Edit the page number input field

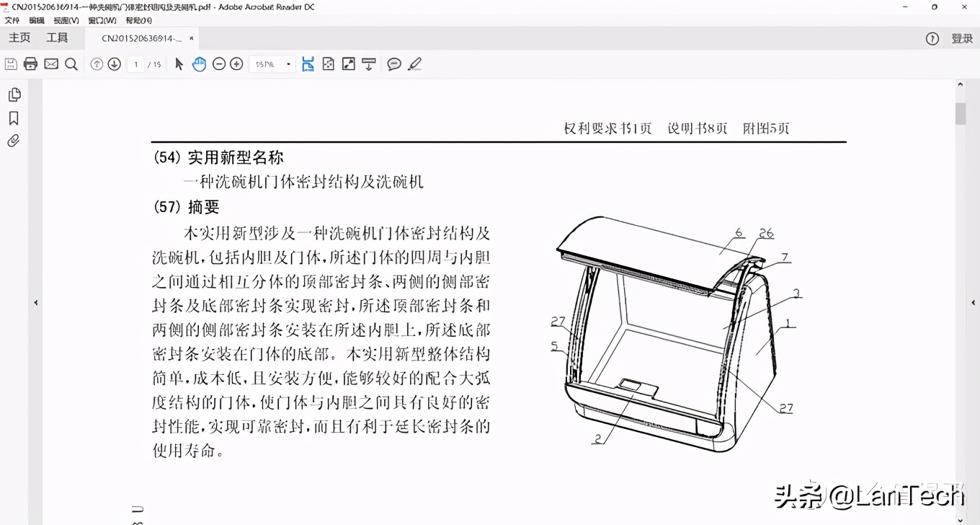point(135,64)
